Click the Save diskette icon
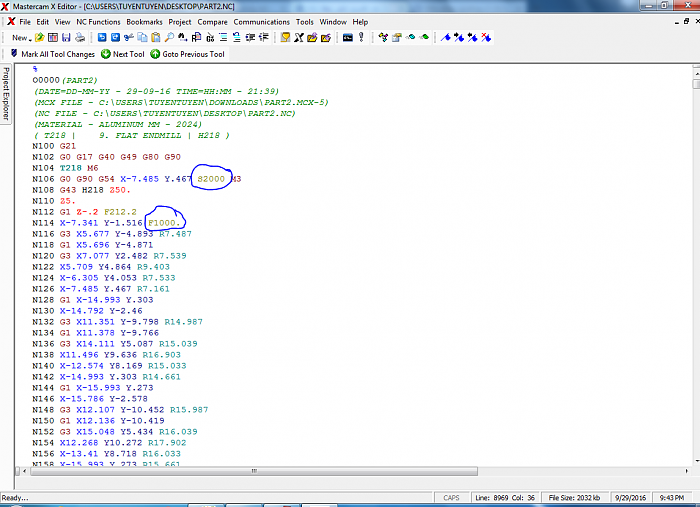The width and height of the screenshot is (700, 507). point(66,37)
